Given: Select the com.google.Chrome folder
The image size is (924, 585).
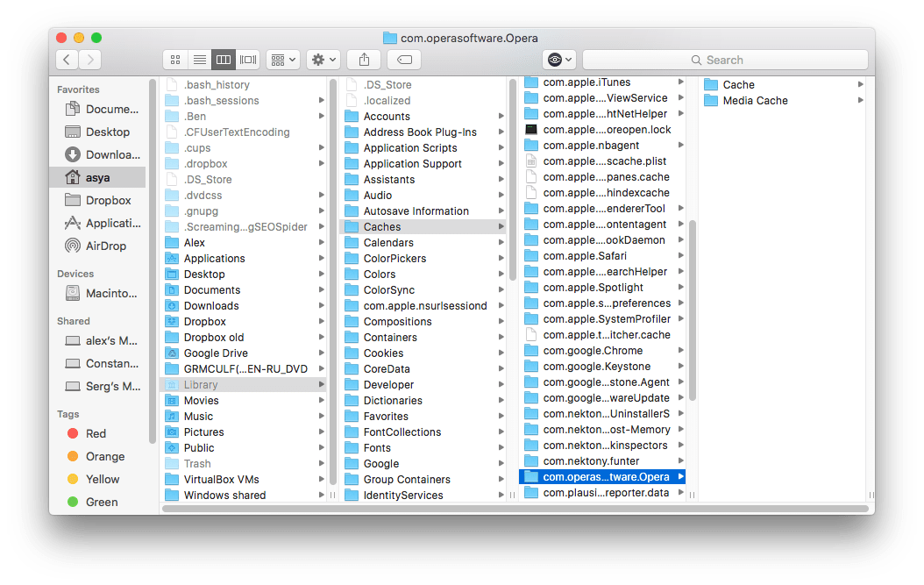Looking at the screenshot, I should pyautogui.click(x=602, y=351).
